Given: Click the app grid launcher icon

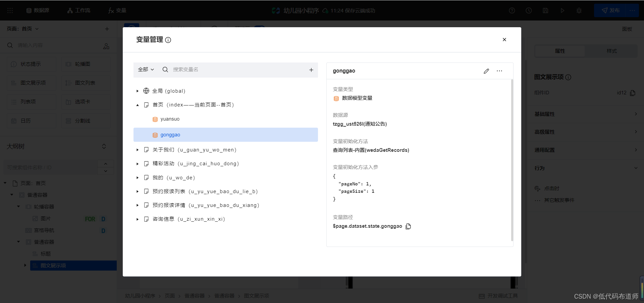Looking at the screenshot, I should [x=10, y=10].
